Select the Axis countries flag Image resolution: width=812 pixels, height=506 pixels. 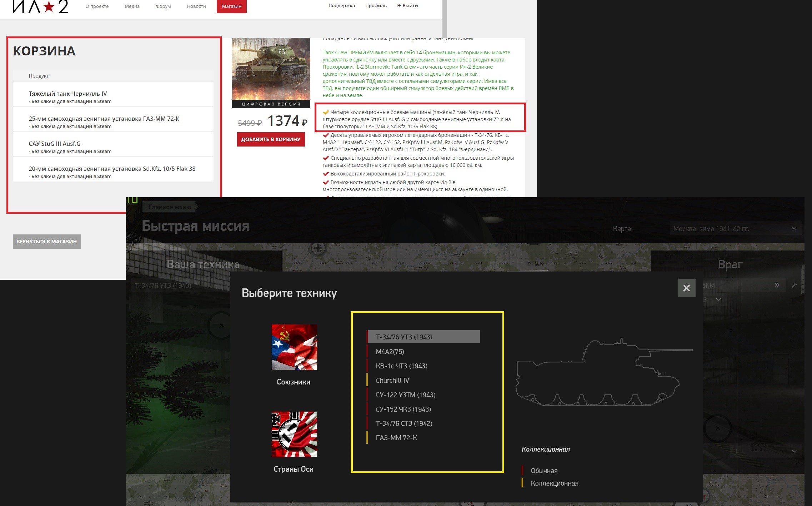click(294, 434)
